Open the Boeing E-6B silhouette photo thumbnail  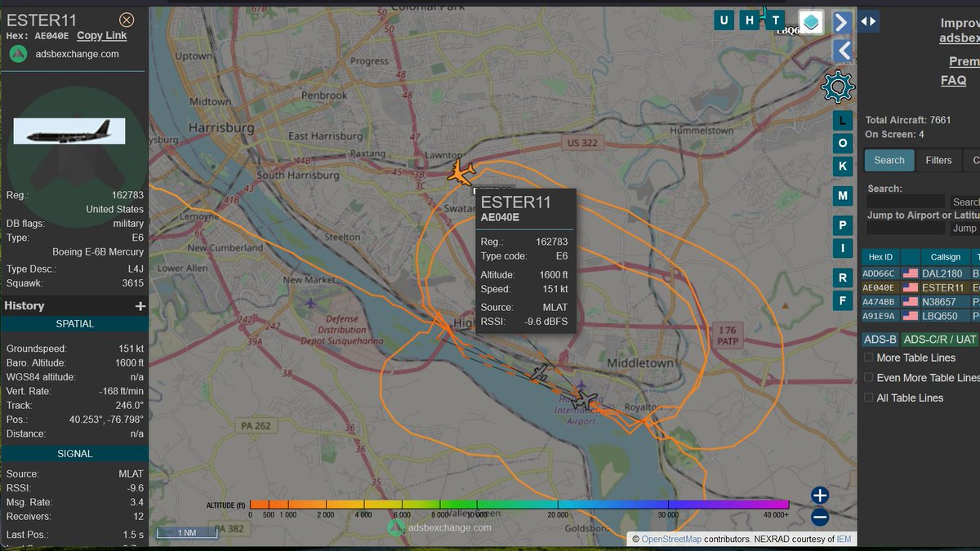[69, 131]
